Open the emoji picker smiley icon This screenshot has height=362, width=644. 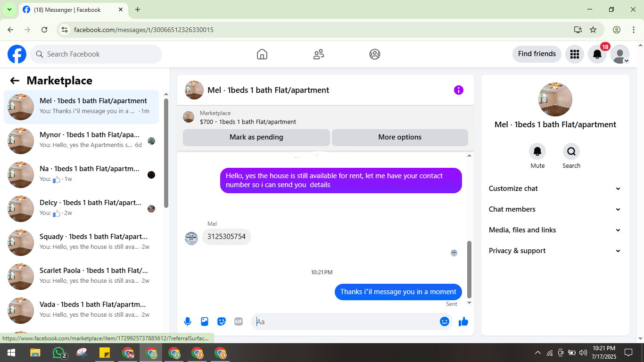coord(445,321)
